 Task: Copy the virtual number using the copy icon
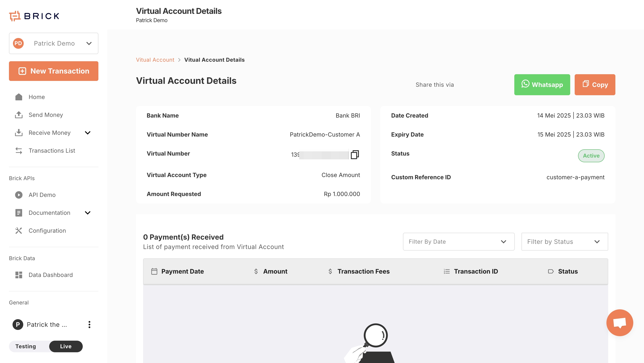[355, 154]
